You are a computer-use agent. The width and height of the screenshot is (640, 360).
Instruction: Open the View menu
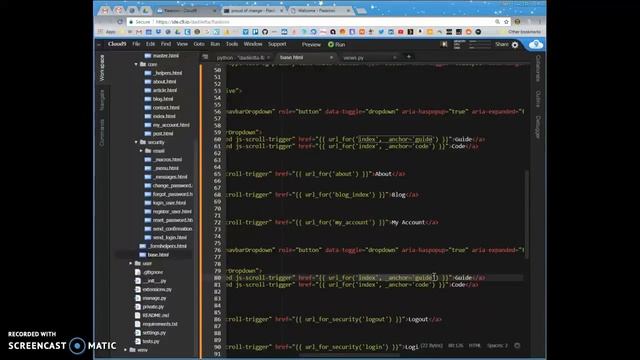pyautogui.click(x=182, y=44)
